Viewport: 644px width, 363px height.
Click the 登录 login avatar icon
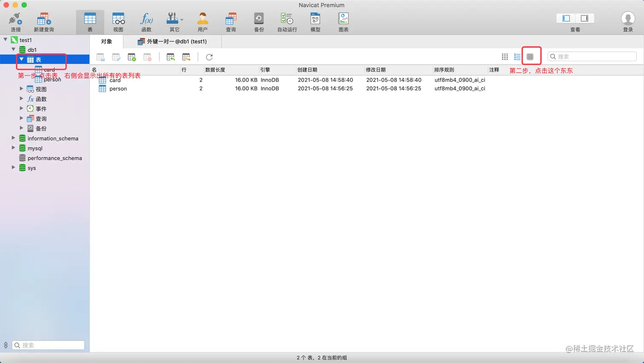tap(628, 19)
